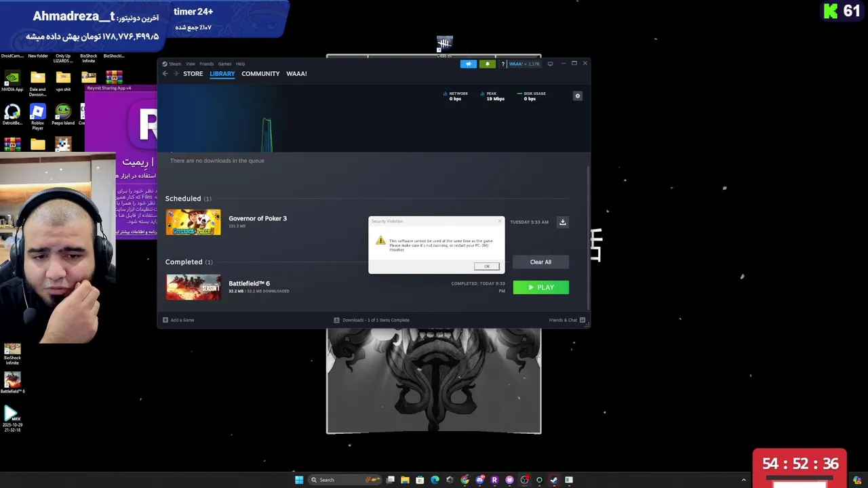Open File Explorer from the taskbar
Viewport: 868px width, 488px height.
(405, 480)
